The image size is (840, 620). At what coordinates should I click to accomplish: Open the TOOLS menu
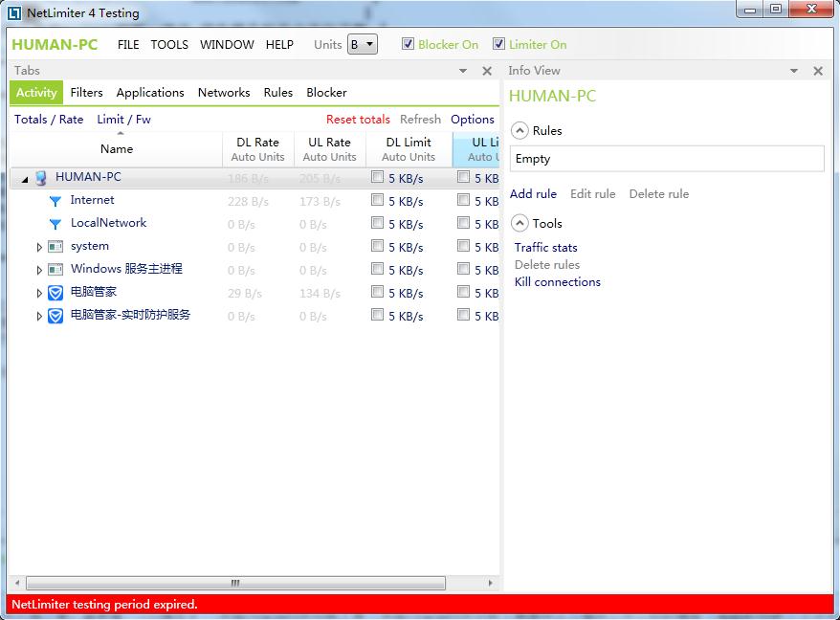tap(169, 44)
